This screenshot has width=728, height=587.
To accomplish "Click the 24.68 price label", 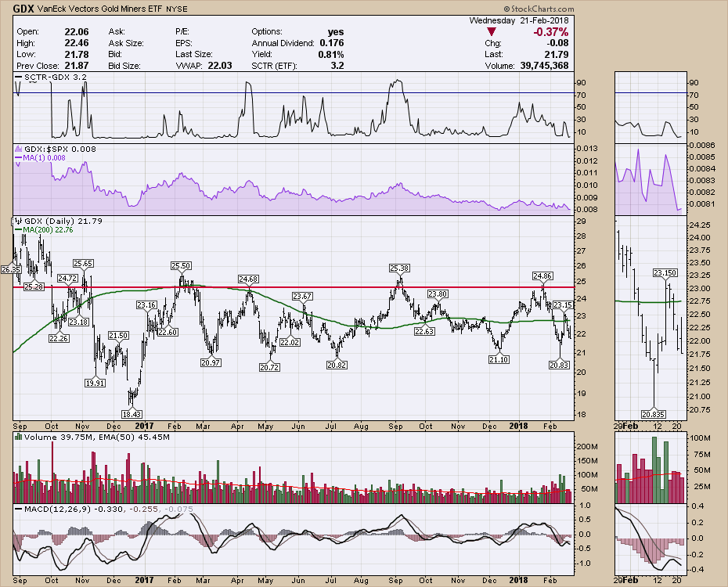I will pos(248,279).
